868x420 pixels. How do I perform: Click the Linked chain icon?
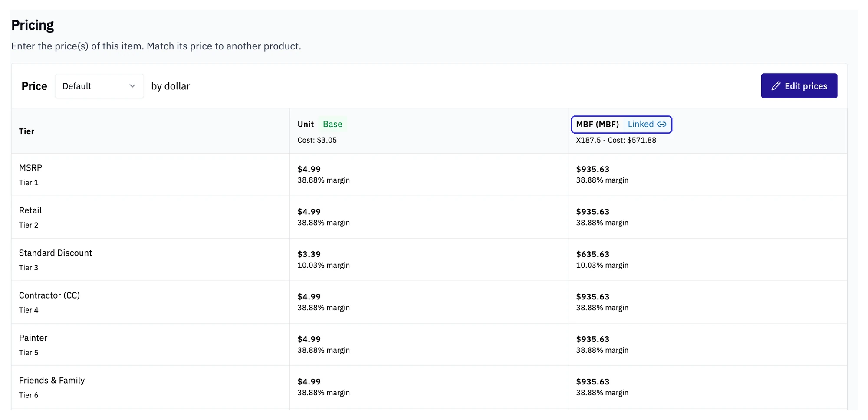[x=661, y=124]
